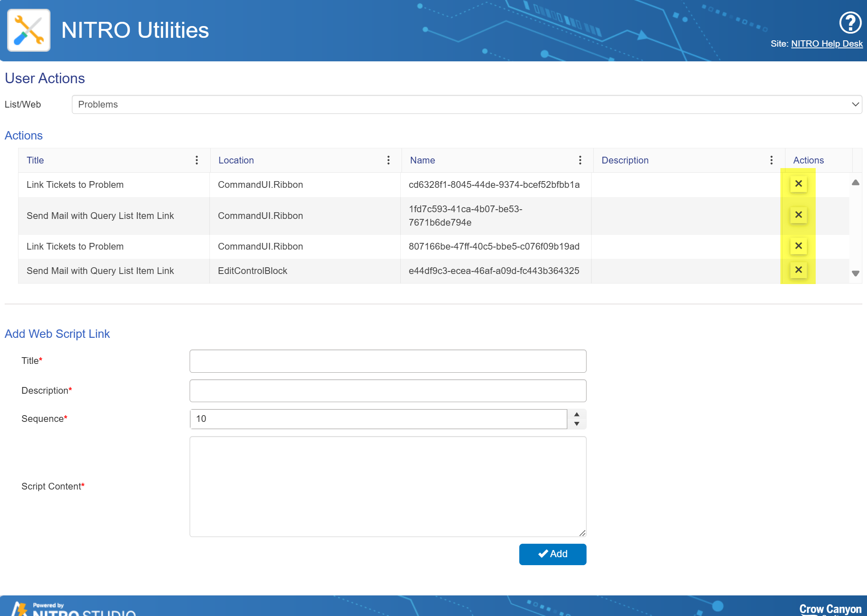Sort by Location column header
Viewport: 867px width, 616px height.
point(236,160)
